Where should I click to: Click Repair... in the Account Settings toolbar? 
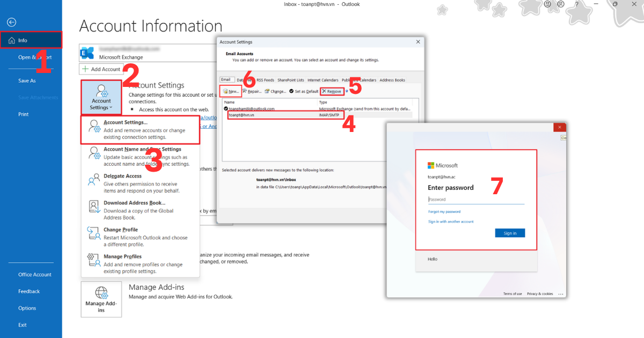(252, 91)
